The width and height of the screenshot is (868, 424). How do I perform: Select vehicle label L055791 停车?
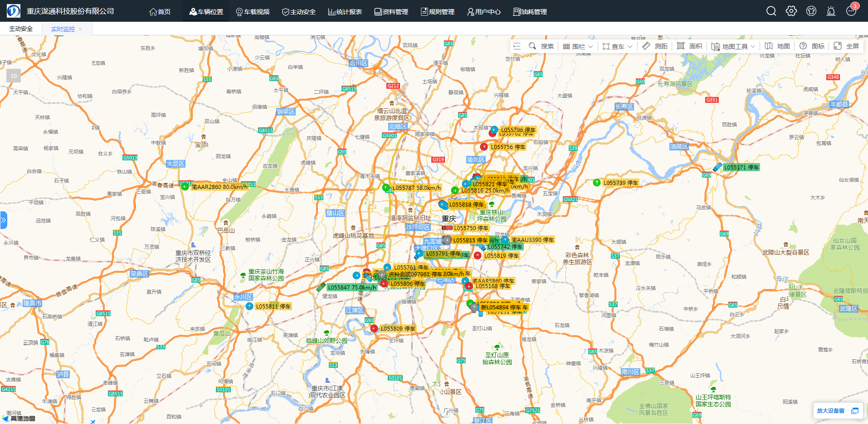[x=444, y=254]
